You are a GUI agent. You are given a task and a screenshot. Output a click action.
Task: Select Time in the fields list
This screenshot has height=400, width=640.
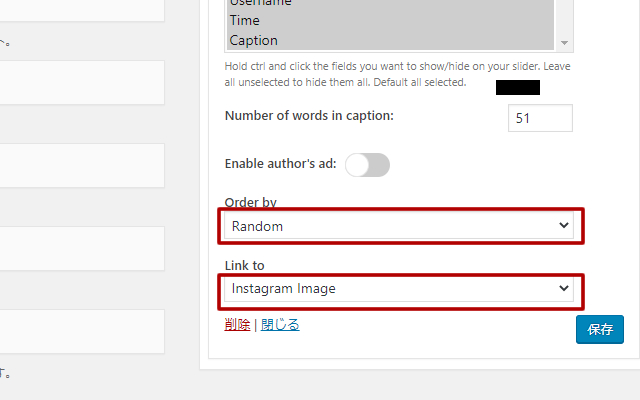coord(245,20)
